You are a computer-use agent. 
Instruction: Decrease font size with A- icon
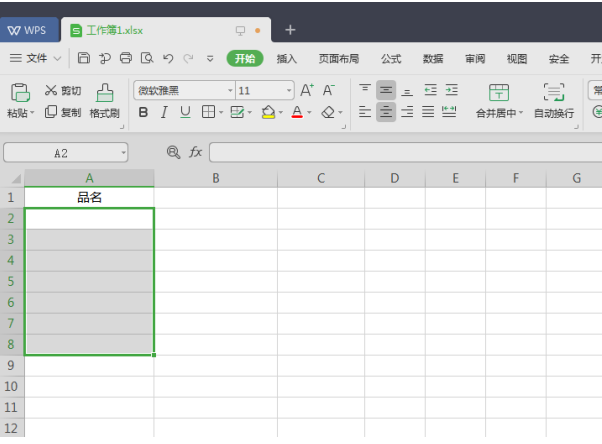pos(329,91)
